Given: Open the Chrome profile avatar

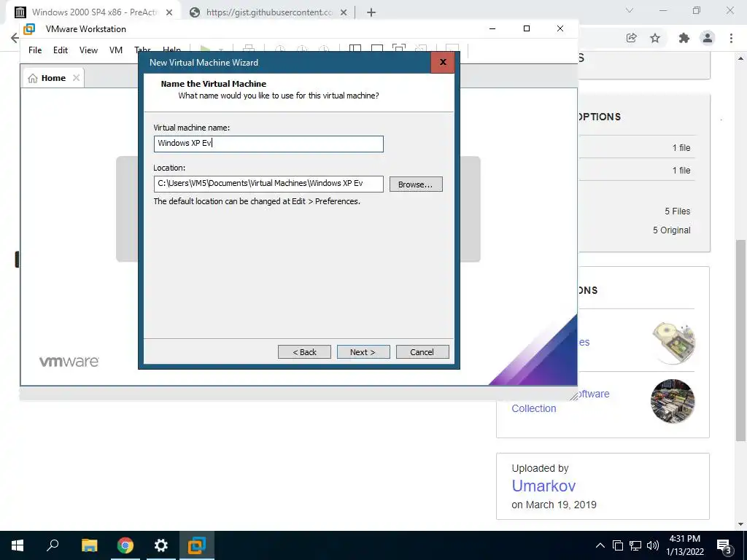Looking at the screenshot, I should pos(708,38).
